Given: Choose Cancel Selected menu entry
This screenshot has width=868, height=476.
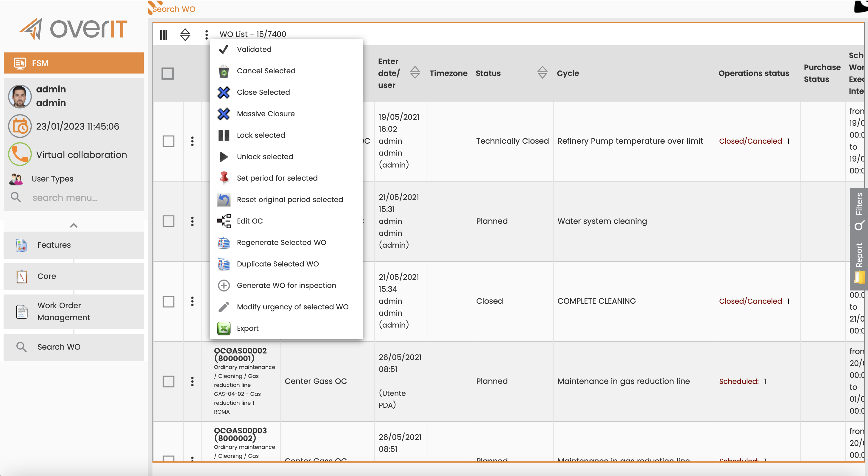Looking at the screenshot, I should 286,71.
